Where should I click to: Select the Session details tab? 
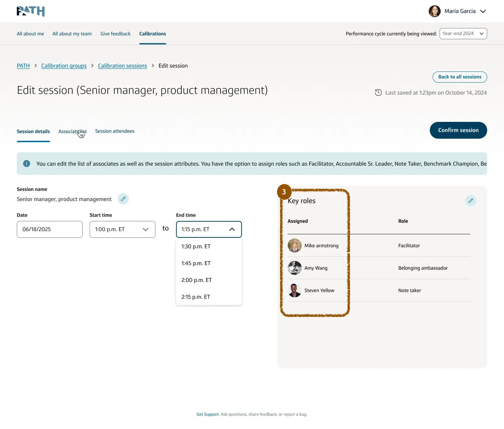pos(33,131)
